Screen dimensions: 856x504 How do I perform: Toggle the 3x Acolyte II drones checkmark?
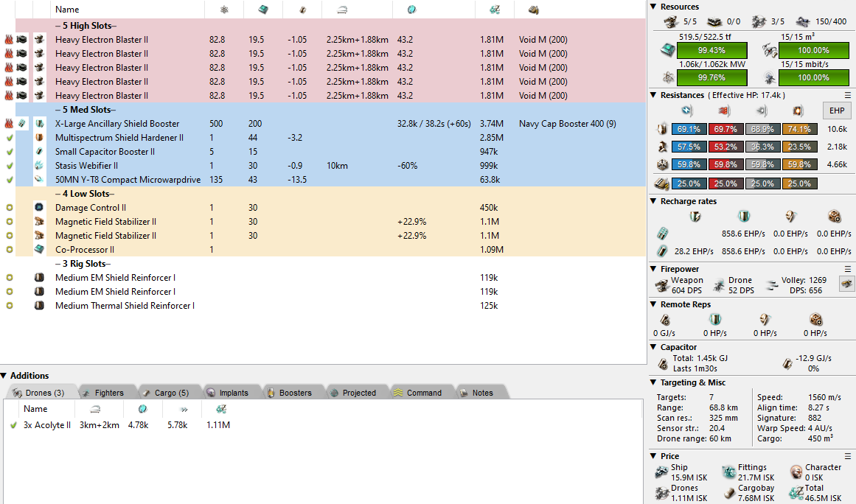pyautogui.click(x=13, y=425)
